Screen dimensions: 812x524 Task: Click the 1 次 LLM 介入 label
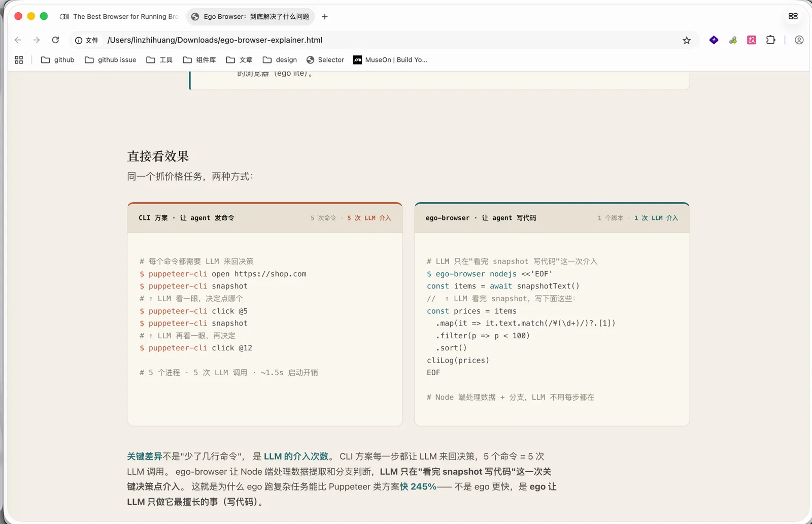coord(656,218)
